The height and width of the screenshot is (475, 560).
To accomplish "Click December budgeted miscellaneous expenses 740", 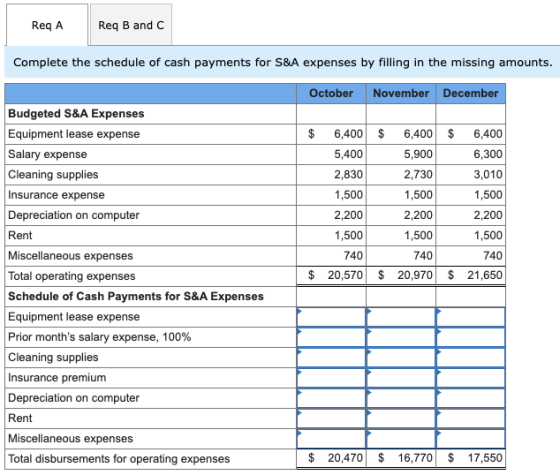I will pos(493,256).
